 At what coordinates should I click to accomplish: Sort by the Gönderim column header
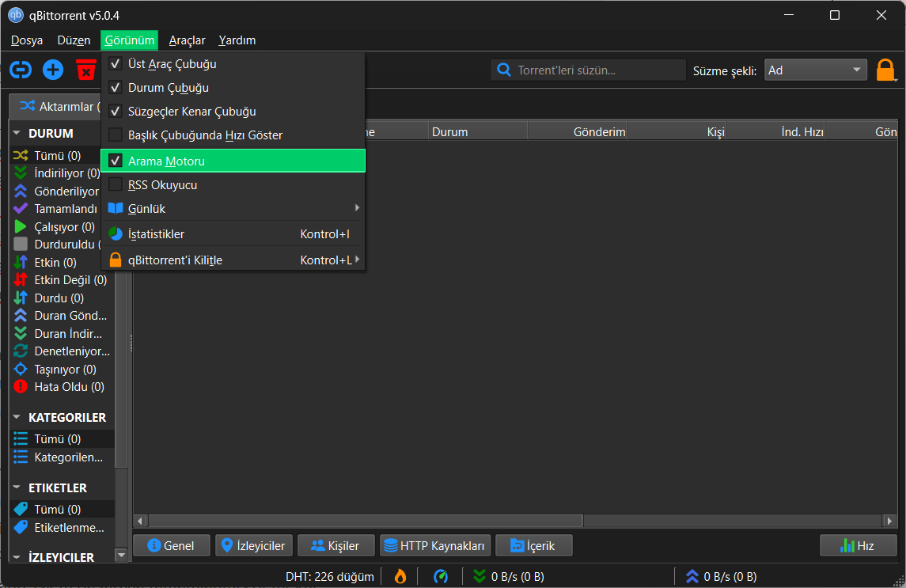click(577, 132)
